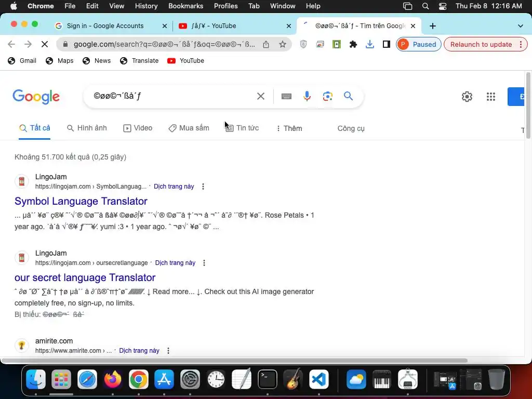Click the blue magnifier search button
This screenshot has width=532, height=399.
[x=348, y=96]
